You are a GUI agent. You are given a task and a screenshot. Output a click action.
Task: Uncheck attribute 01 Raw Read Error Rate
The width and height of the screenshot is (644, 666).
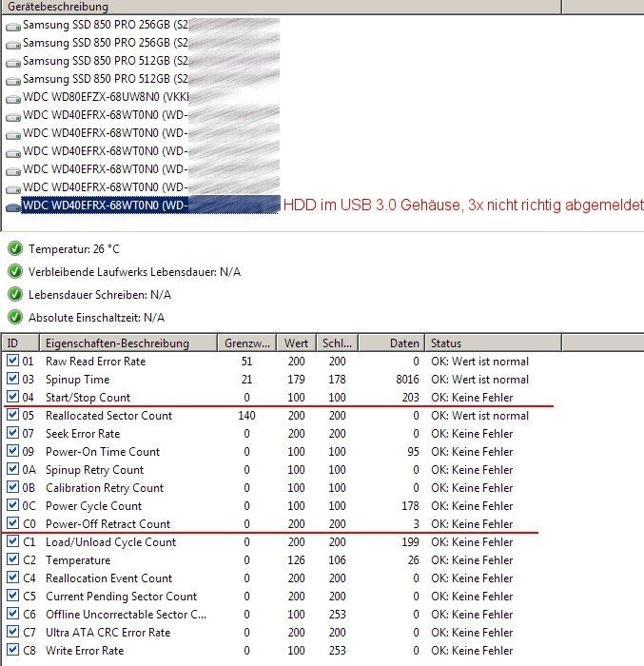coord(12,361)
